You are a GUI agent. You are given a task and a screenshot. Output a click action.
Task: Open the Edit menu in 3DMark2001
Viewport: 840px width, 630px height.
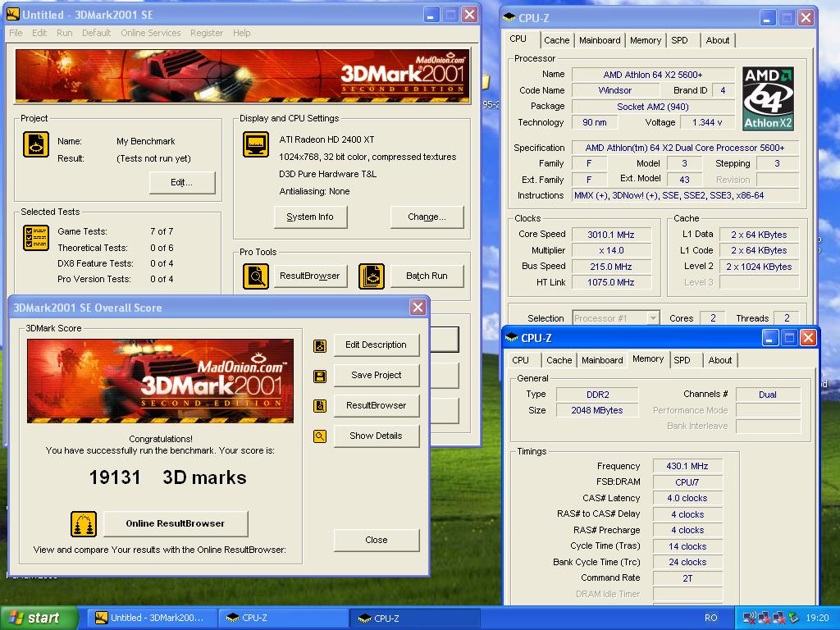pyautogui.click(x=39, y=33)
